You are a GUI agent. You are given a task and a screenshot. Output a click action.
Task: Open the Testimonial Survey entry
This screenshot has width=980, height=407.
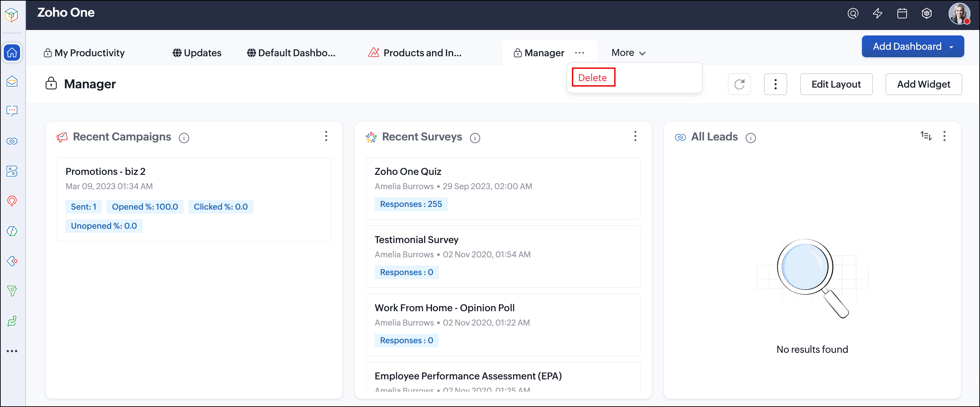click(417, 240)
